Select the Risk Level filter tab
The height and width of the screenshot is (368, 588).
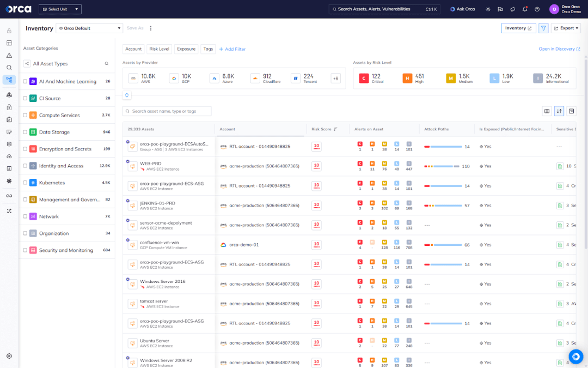coord(159,49)
